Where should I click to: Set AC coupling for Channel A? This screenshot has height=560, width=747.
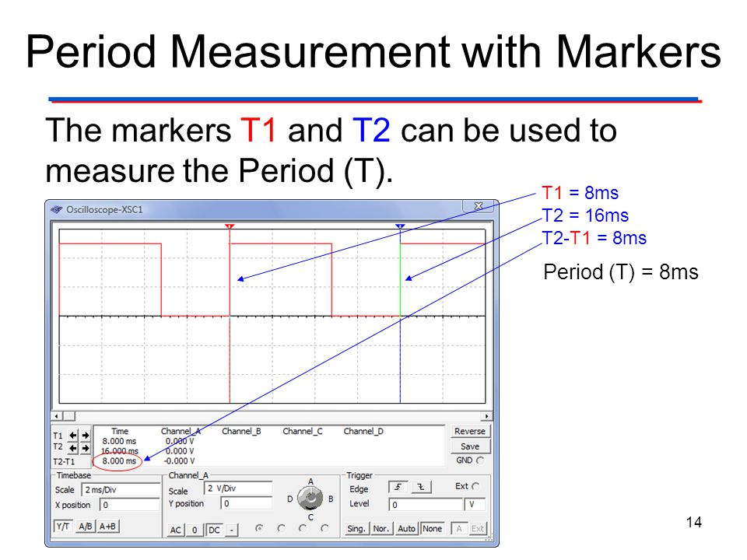pos(175,530)
